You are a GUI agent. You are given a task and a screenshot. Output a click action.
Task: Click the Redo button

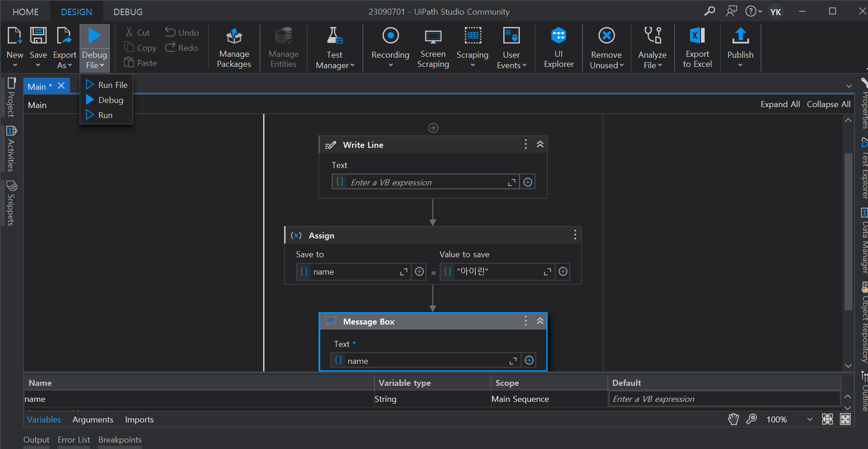click(182, 48)
